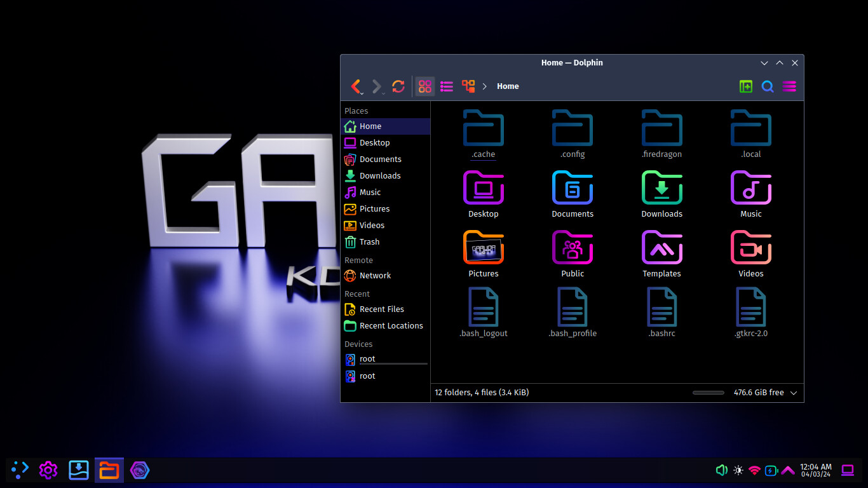Open Recent Files in sidebar
This screenshot has width=868, height=488.
coord(386,309)
